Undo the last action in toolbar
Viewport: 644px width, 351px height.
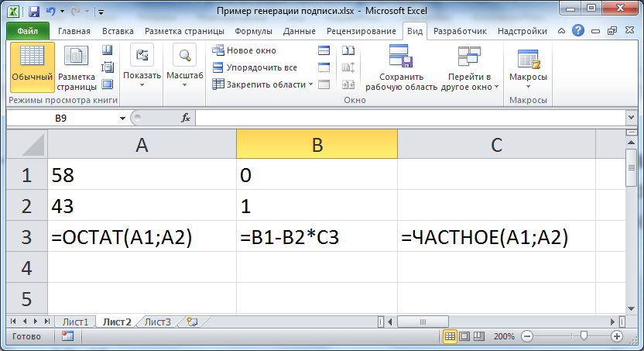pos(51,11)
